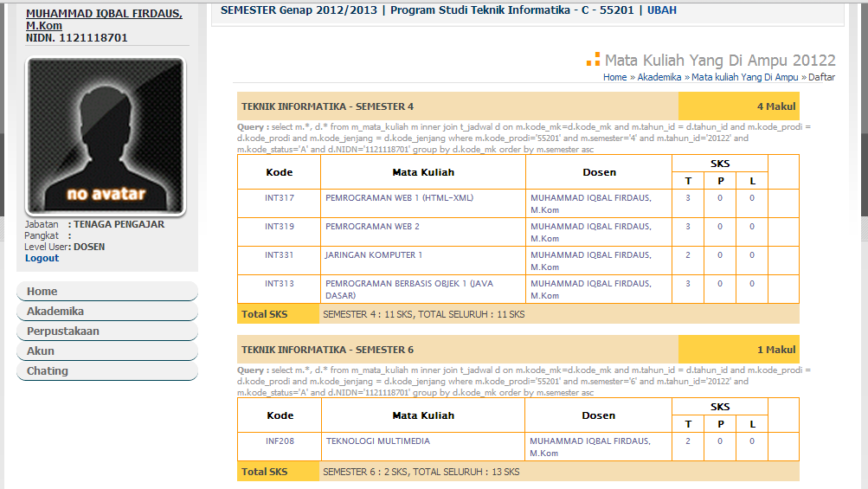Click UBAH link in semester header
This screenshot has height=489, width=868.
[662, 10]
